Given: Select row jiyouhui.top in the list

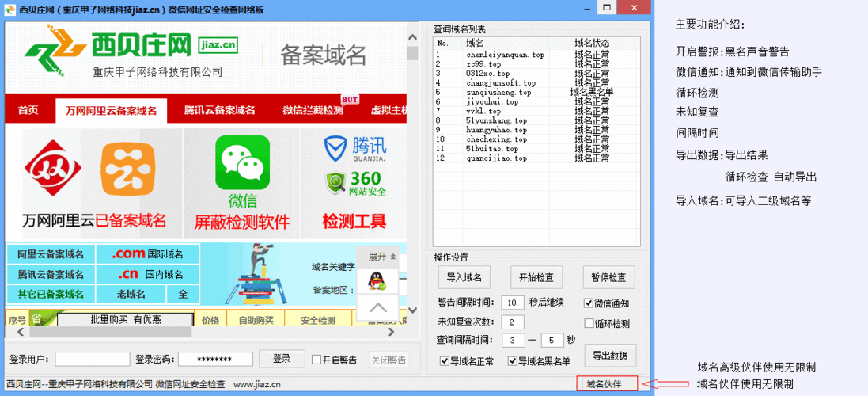Looking at the screenshot, I should coord(536,101).
